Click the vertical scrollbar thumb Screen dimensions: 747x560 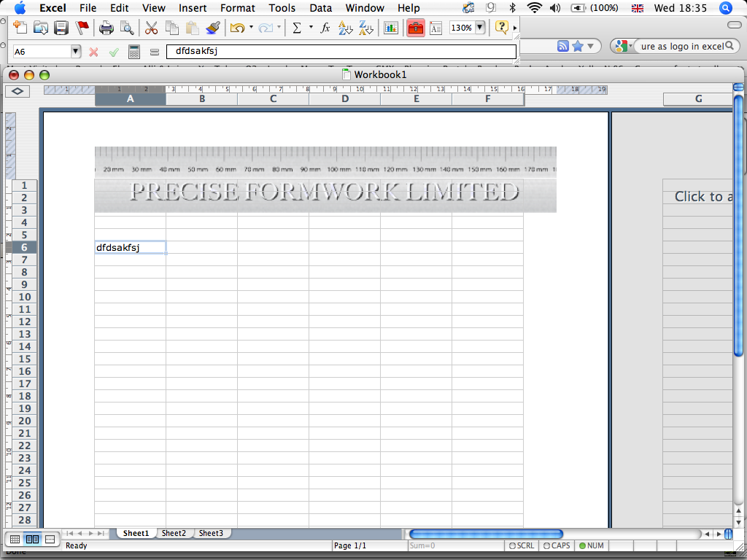tap(738, 225)
